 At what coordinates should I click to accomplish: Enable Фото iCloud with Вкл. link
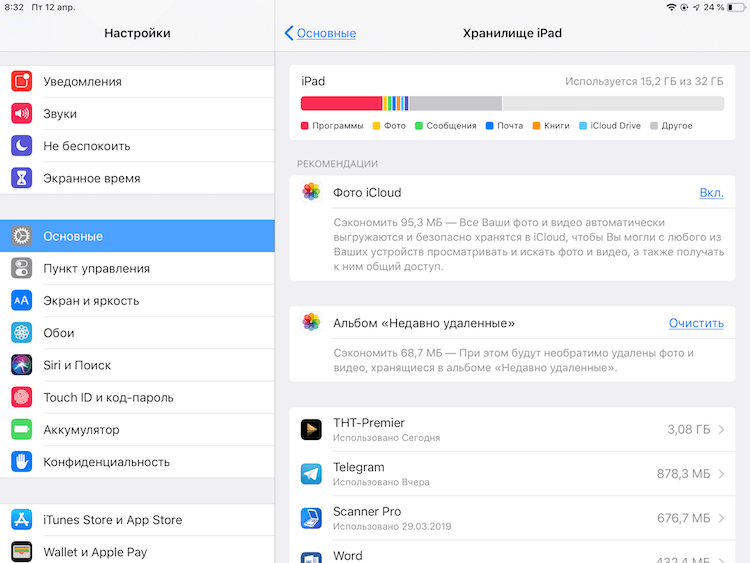pos(711,192)
